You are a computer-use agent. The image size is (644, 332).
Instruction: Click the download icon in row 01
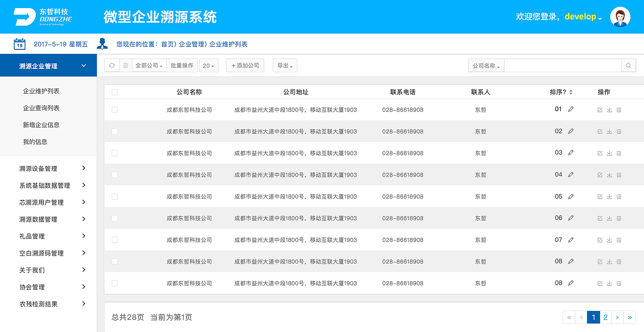tap(609, 110)
